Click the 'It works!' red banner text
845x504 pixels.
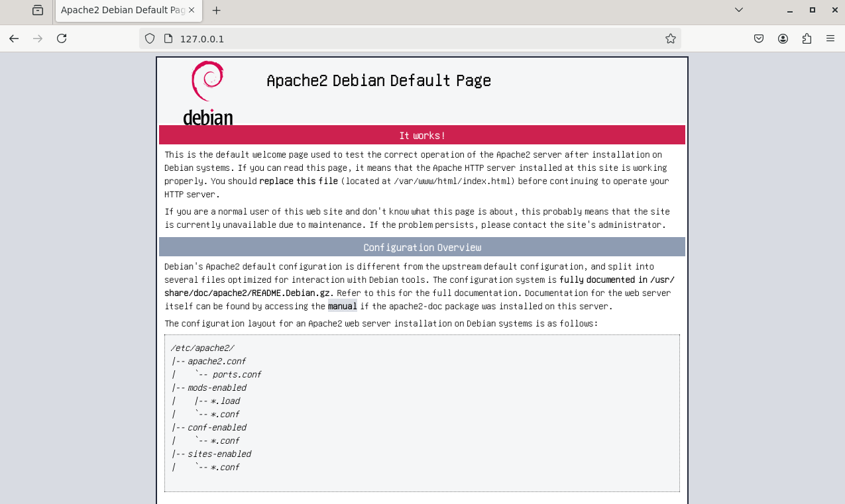coord(422,135)
